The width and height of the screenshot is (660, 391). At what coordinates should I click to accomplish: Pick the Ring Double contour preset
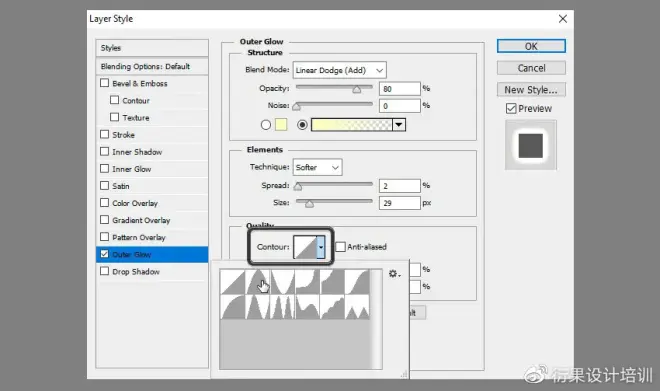282,306
